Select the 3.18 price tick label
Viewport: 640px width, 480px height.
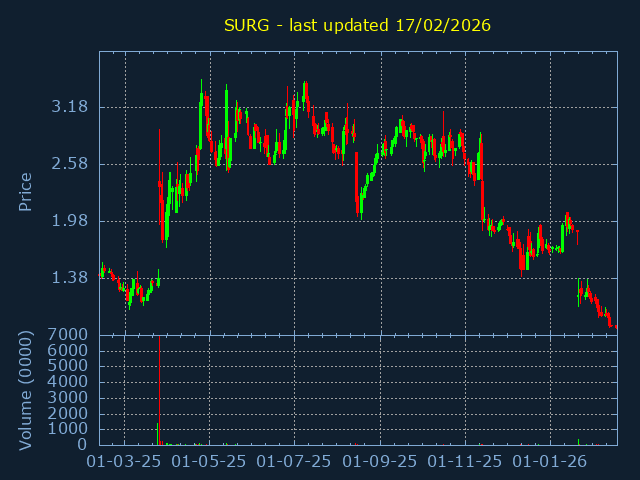coord(70,107)
